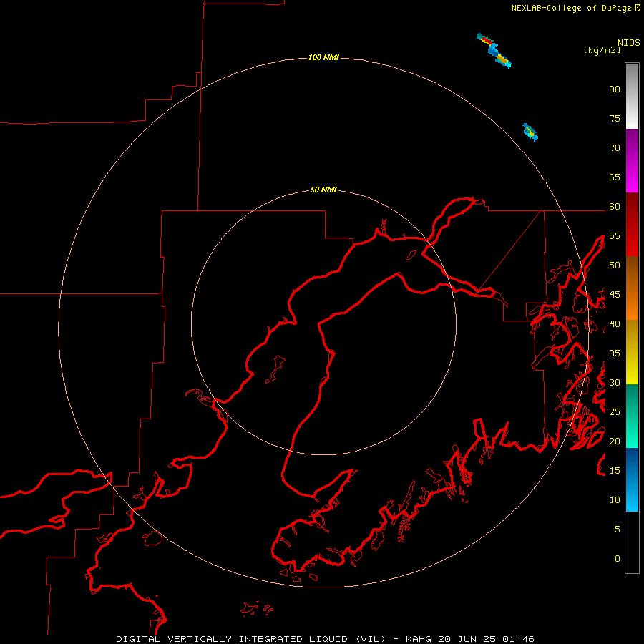Click the 35 value on the color scale
The image size is (644, 644).
point(615,353)
